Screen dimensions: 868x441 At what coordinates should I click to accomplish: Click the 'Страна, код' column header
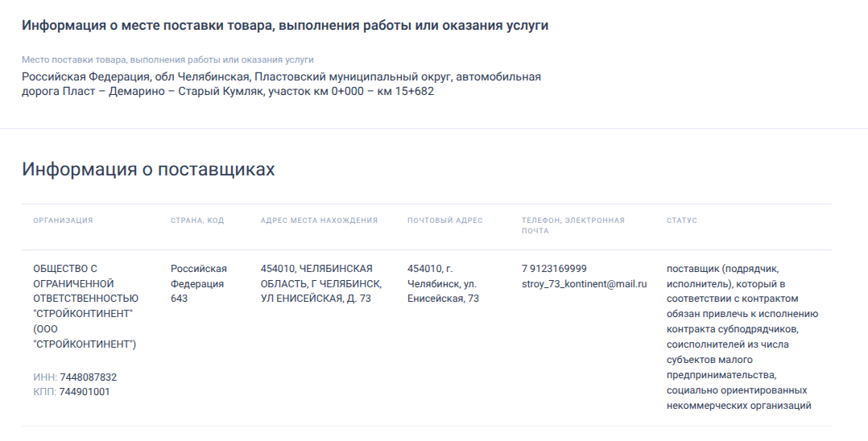197,220
